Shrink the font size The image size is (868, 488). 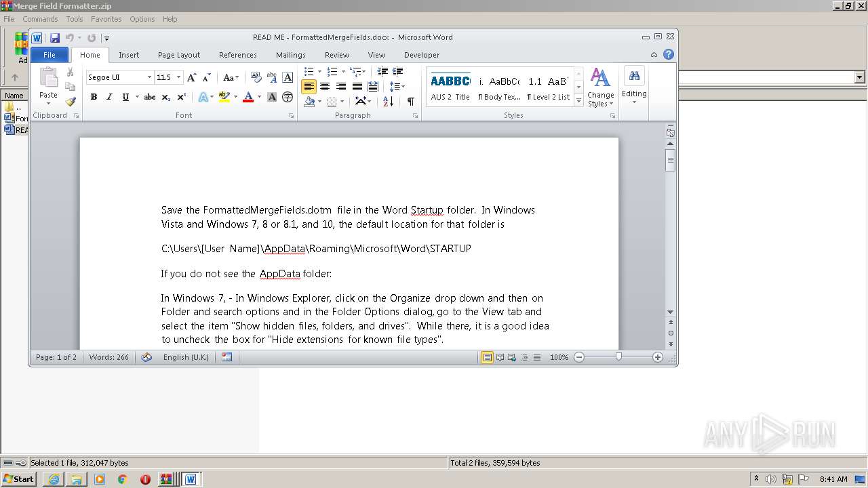tap(206, 77)
